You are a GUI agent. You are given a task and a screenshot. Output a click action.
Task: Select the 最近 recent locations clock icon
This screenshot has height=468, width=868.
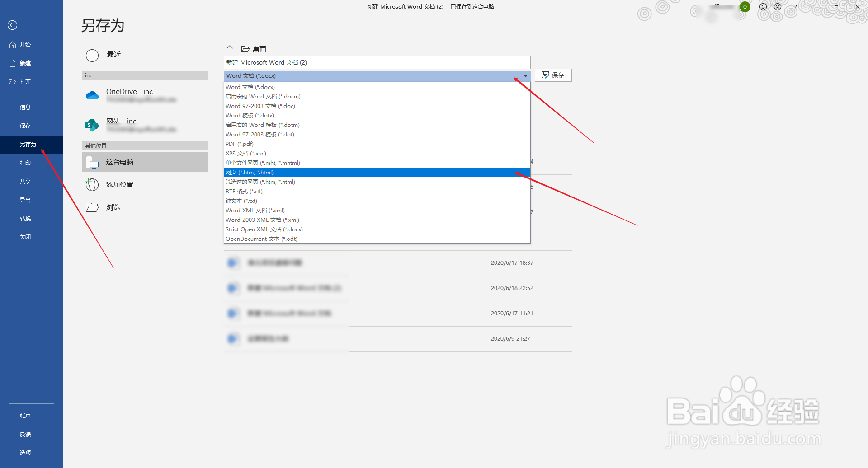pyautogui.click(x=92, y=55)
